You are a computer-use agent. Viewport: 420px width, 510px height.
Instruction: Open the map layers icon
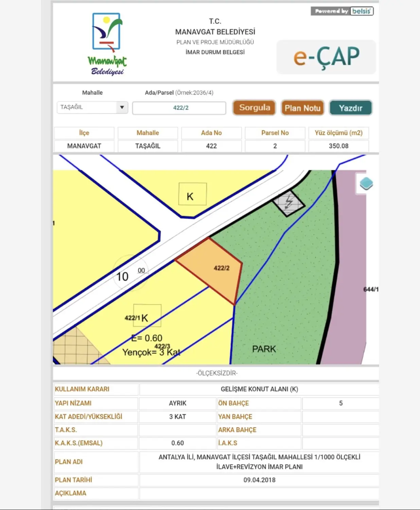pyautogui.click(x=366, y=184)
